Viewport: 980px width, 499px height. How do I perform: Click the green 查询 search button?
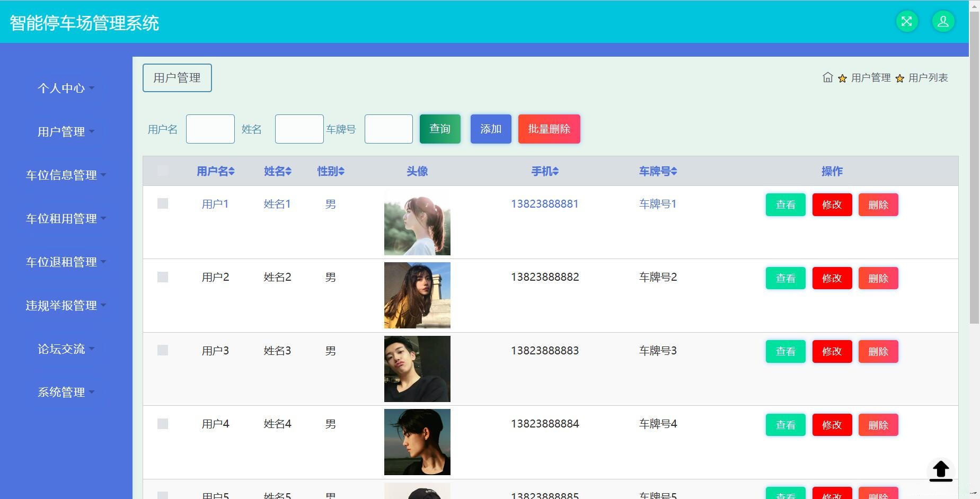point(440,129)
